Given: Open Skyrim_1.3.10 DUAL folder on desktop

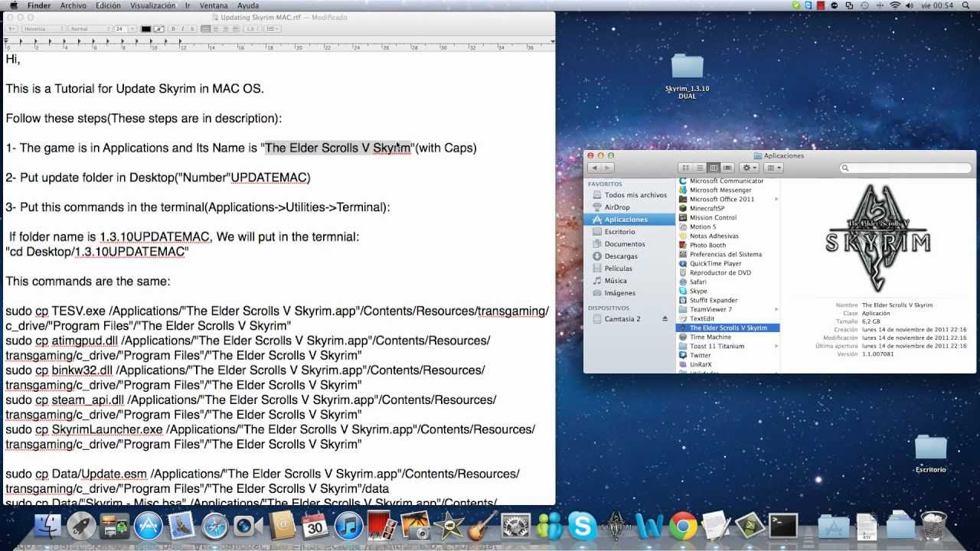Looking at the screenshot, I should [x=687, y=77].
